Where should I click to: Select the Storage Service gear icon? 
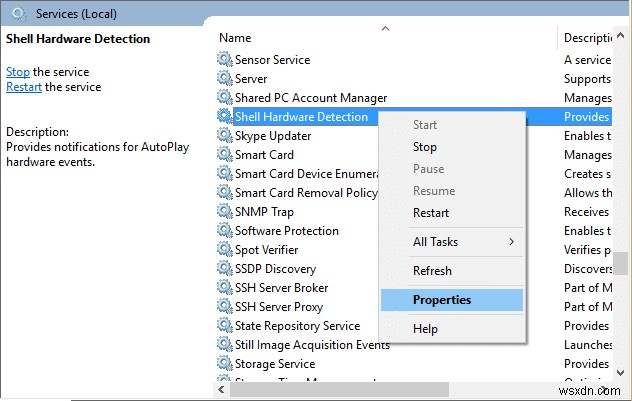pos(224,364)
